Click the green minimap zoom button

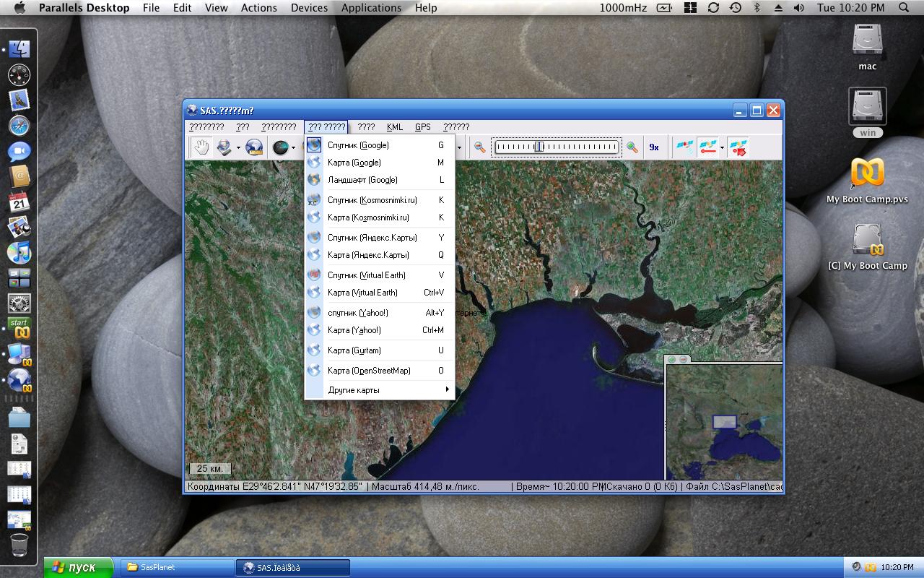pyautogui.click(x=672, y=359)
